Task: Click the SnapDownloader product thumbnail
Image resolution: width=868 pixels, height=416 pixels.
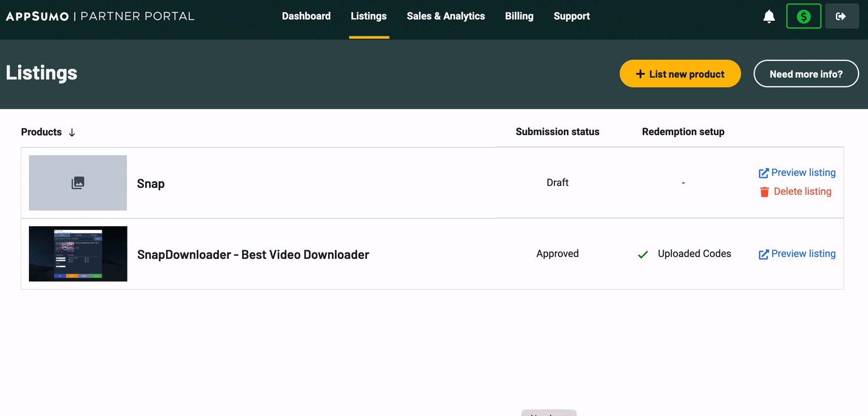Action: click(x=78, y=254)
